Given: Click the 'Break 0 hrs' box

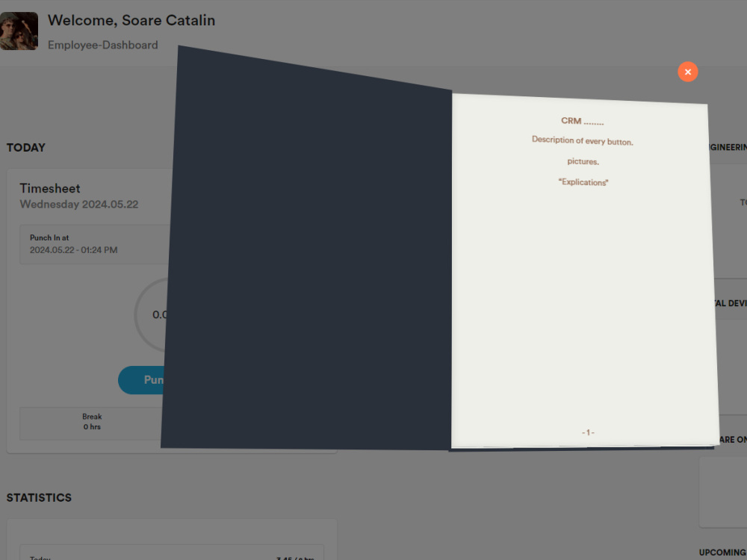Looking at the screenshot, I should pyautogui.click(x=91, y=422).
